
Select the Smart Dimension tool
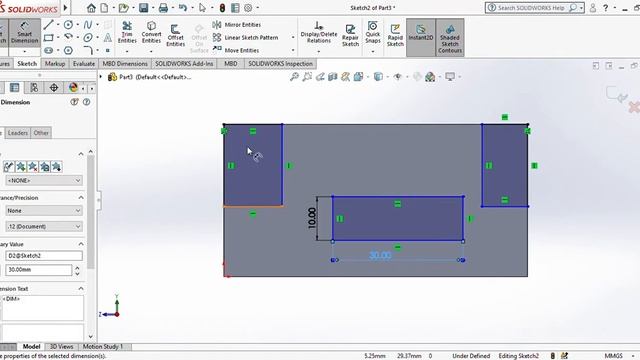pyautogui.click(x=24, y=33)
